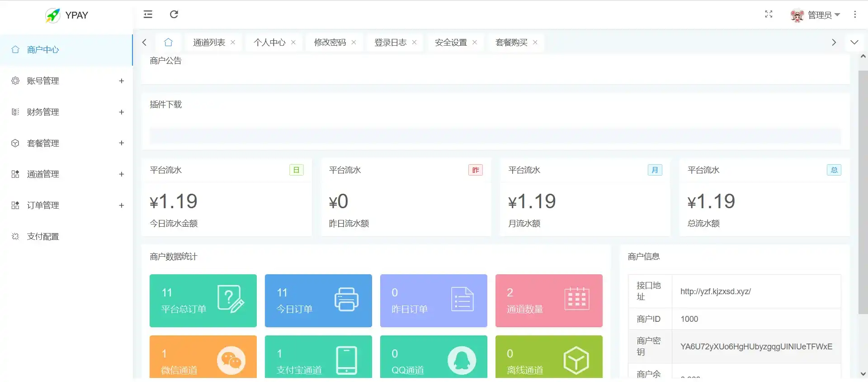
Task: Close the 通道列表 tab
Action: point(233,43)
